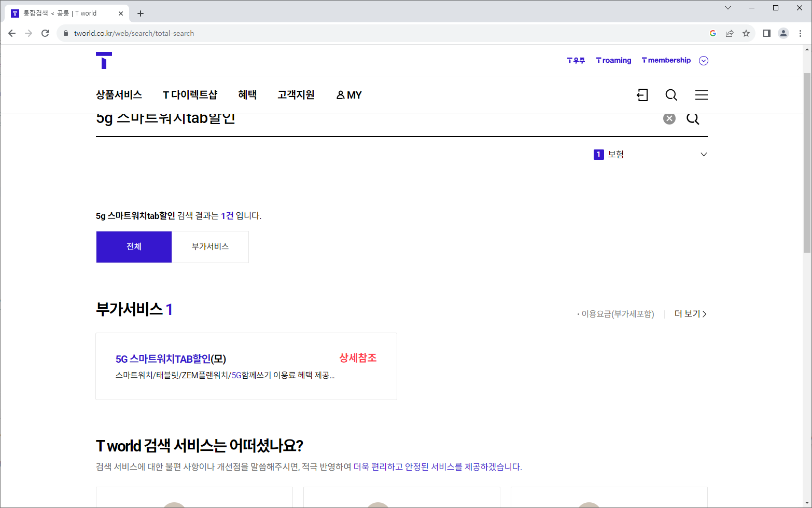Open 고객지원 menu
The height and width of the screenshot is (508, 812).
point(296,95)
